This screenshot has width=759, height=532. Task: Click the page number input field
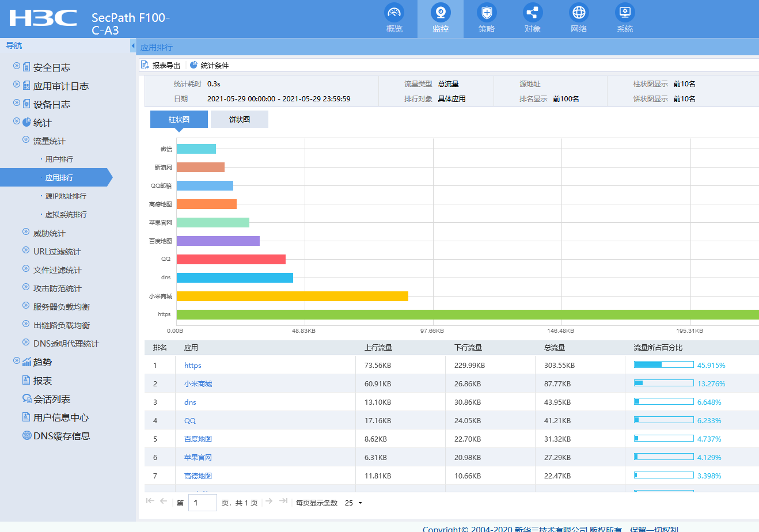[x=202, y=503]
